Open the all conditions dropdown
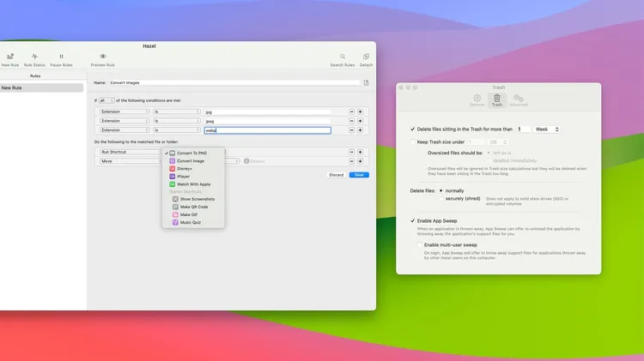The height and width of the screenshot is (361, 644). click(106, 100)
